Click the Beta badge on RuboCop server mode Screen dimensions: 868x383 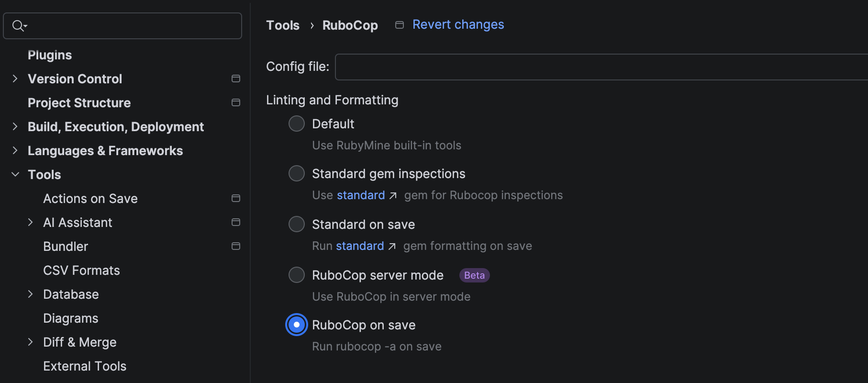474,275
